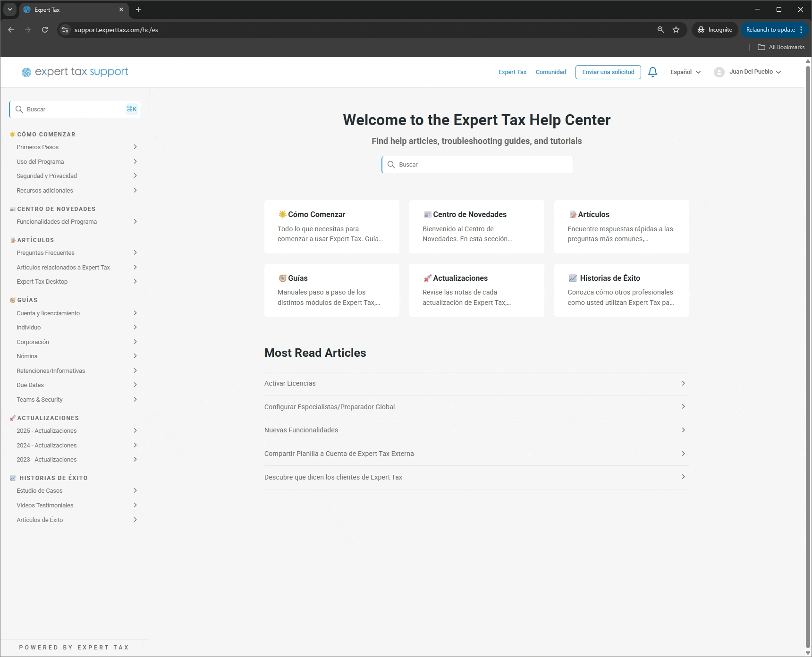Click the main Buscar field under welcome heading
The image size is (812, 657).
pyautogui.click(x=477, y=165)
